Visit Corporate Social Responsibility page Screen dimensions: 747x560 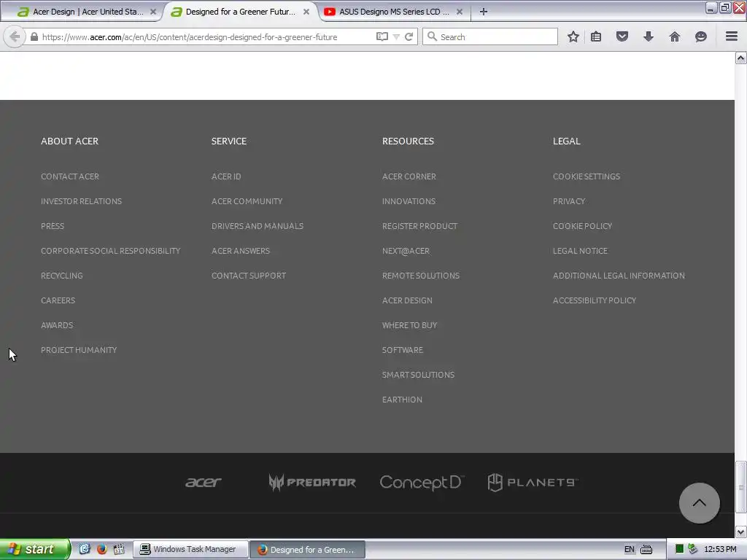pyautogui.click(x=111, y=251)
